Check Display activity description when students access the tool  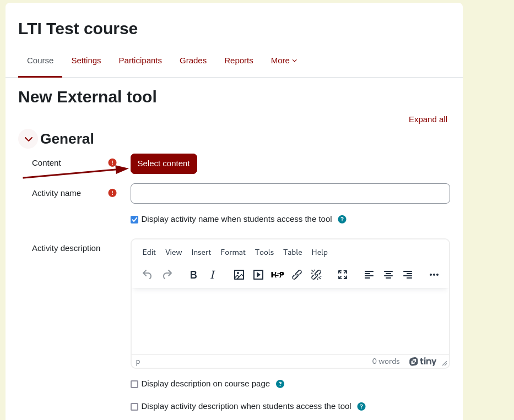point(134,406)
